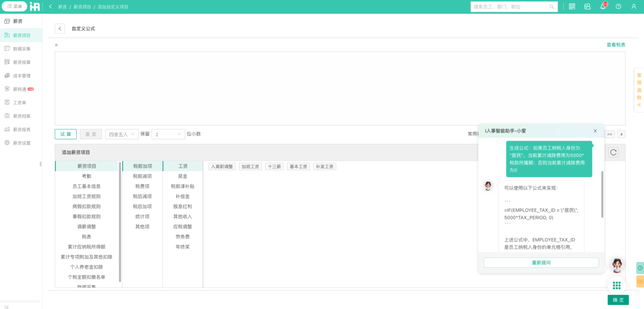Add the 加班工资 salary item tag
Screen dimensions: 644x309
[x=250, y=167]
